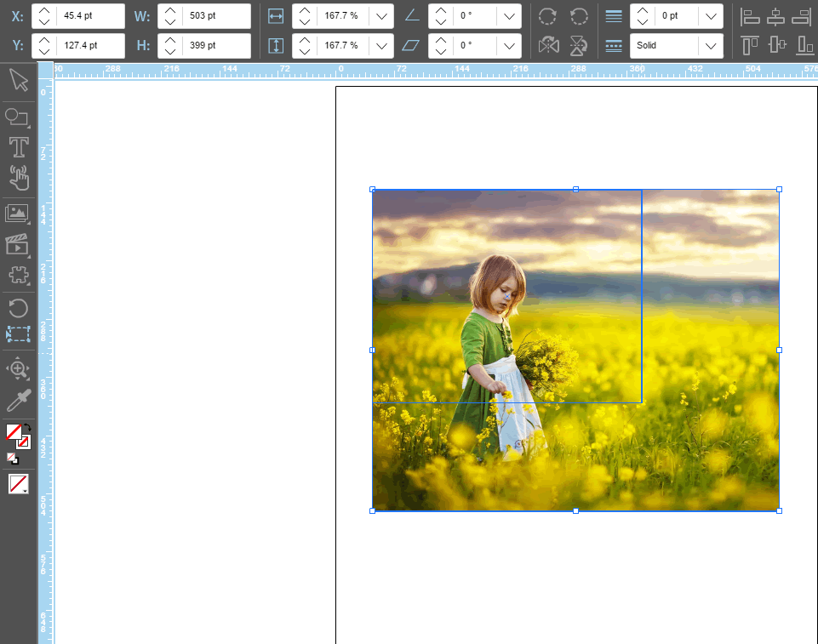Screen dimensions: 818x644
Task: Click the fill color swatch
Action: [14, 432]
